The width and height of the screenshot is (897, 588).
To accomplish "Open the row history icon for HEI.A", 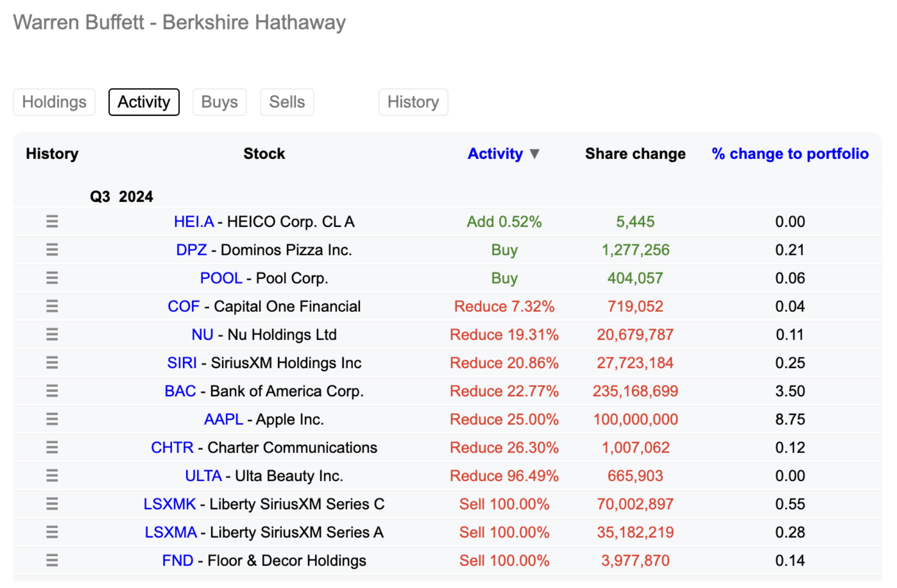I will (52, 221).
